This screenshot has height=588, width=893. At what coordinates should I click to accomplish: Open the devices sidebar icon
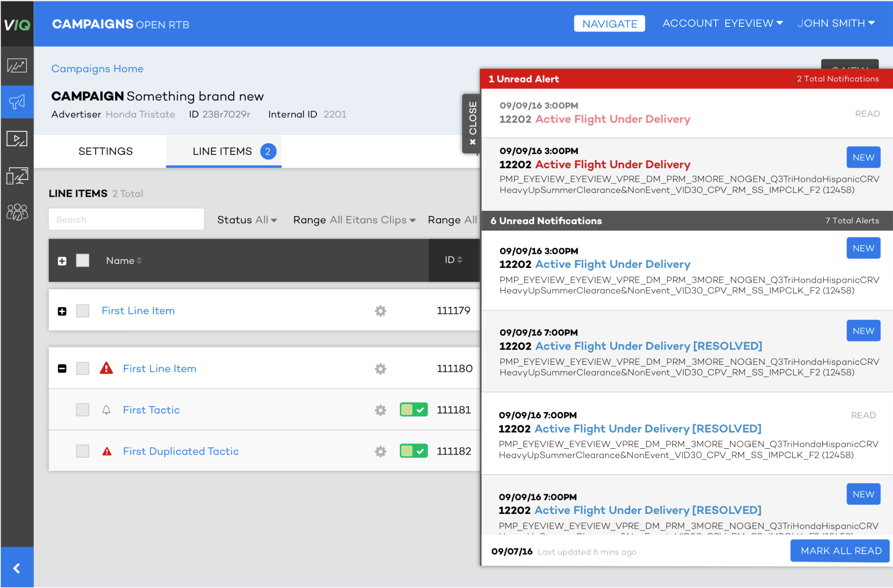pos(17,176)
